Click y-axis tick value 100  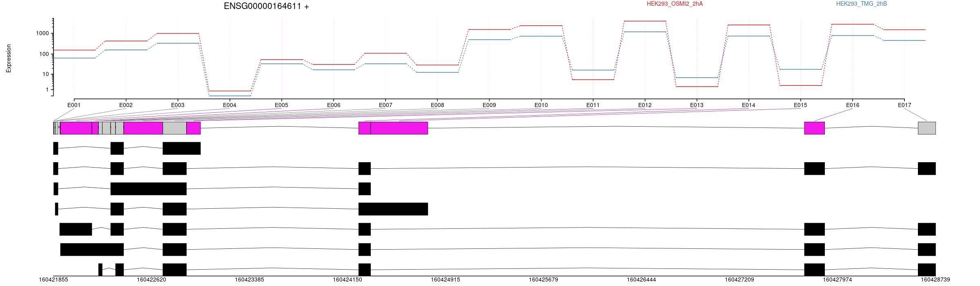click(x=45, y=54)
